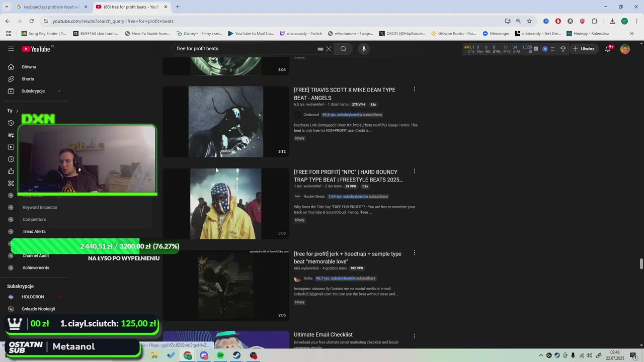644x362 pixels.
Task: Open Achievements tool
Action: point(36,267)
